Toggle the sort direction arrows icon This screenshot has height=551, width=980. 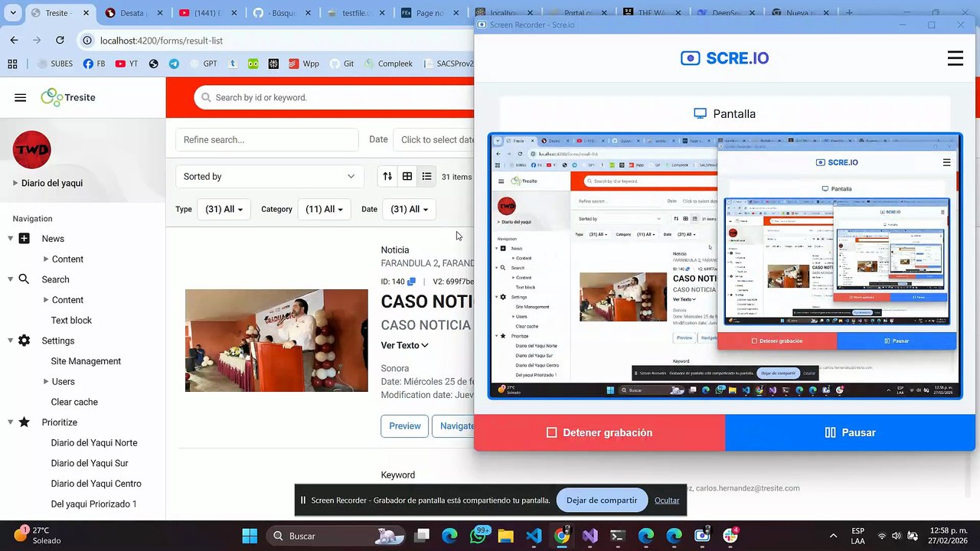pyautogui.click(x=387, y=176)
